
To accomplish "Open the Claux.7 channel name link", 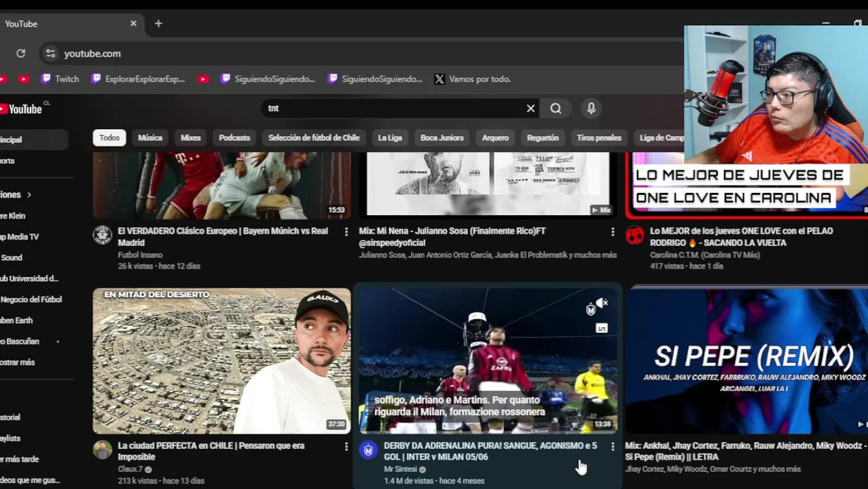I will click(130, 469).
